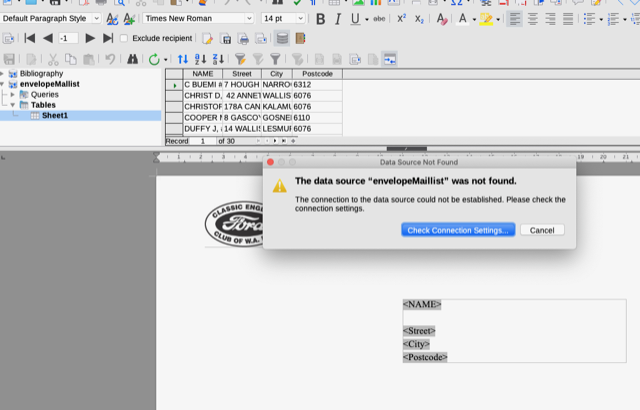The height and width of the screenshot is (410, 640).
Task: Click Update Selected Style icon
Action: click(112, 19)
